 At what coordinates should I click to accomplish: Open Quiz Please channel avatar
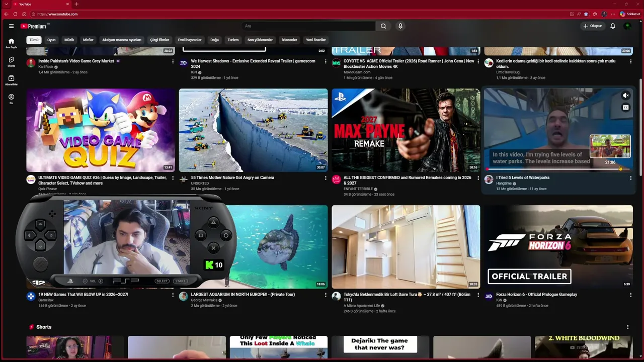31,179
